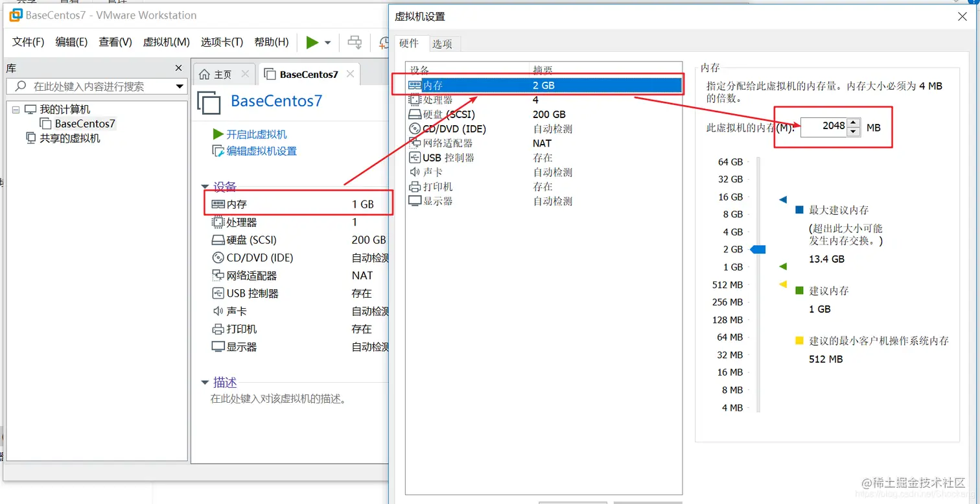Open the dropdown arrow next to play button
This screenshot has width=980, height=504.
click(x=328, y=43)
